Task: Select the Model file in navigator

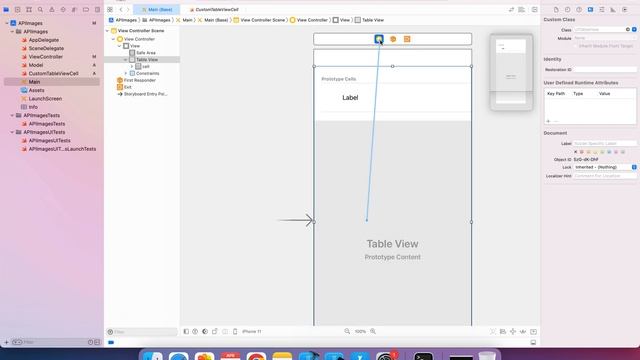Action: (36, 65)
